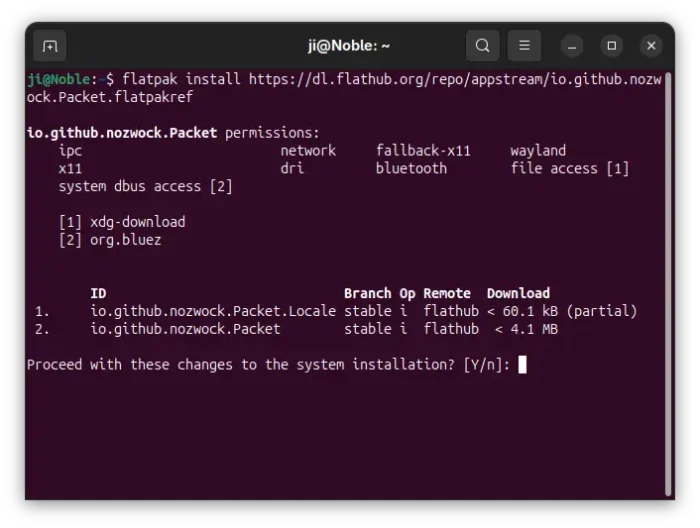Click the system dbus access [2] entry

click(146, 186)
